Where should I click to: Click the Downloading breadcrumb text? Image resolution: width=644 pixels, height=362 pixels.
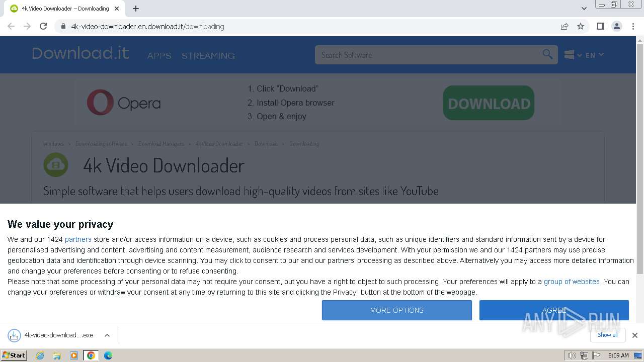(x=304, y=144)
